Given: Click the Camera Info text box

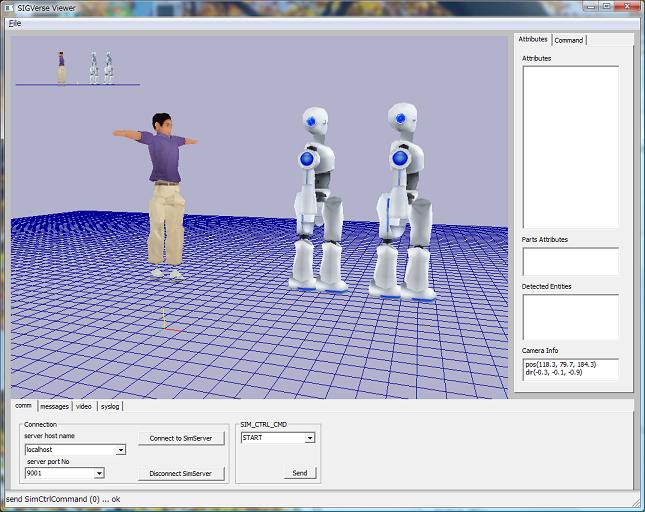Looking at the screenshot, I should pos(570,369).
